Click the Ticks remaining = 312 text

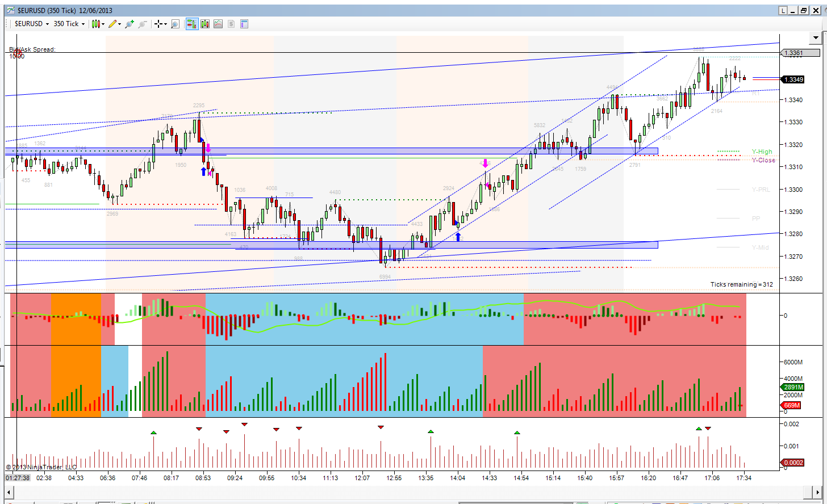[x=742, y=284]
